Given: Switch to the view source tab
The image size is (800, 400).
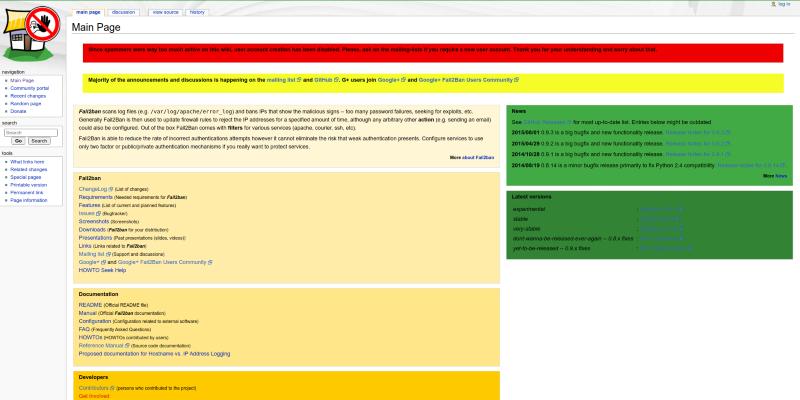Looking at the screenshot, I should pyautogui.click(x=165, y=12).
